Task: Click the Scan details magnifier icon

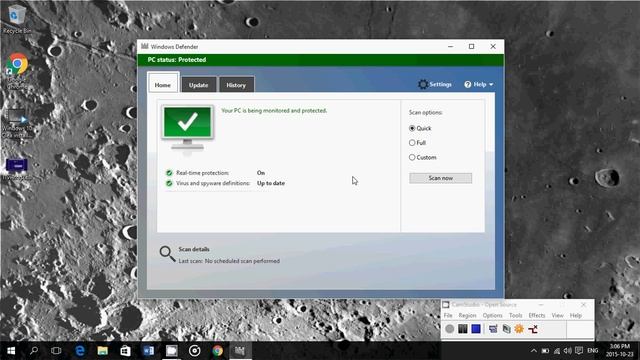Action: pyautogui.click(x=167, y=254)
